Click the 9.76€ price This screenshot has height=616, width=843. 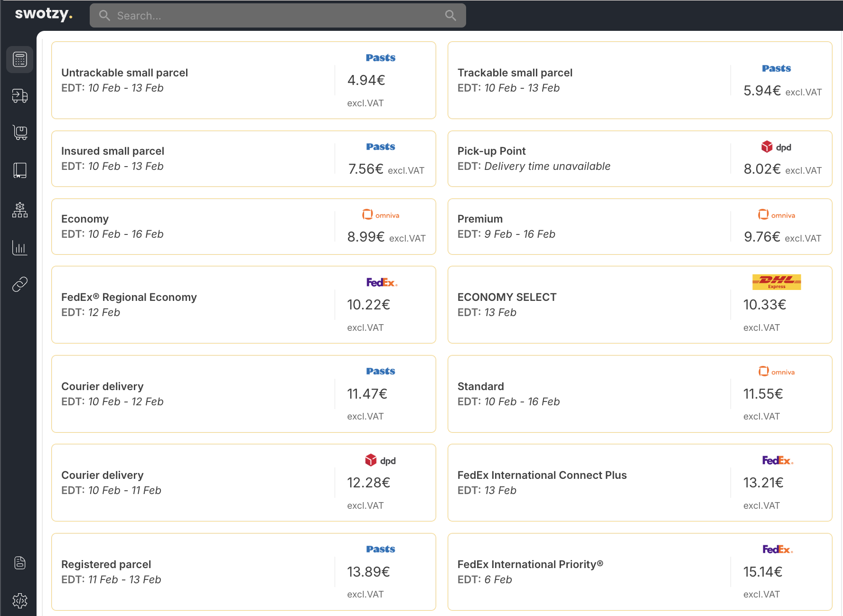[x=762, y=237]
